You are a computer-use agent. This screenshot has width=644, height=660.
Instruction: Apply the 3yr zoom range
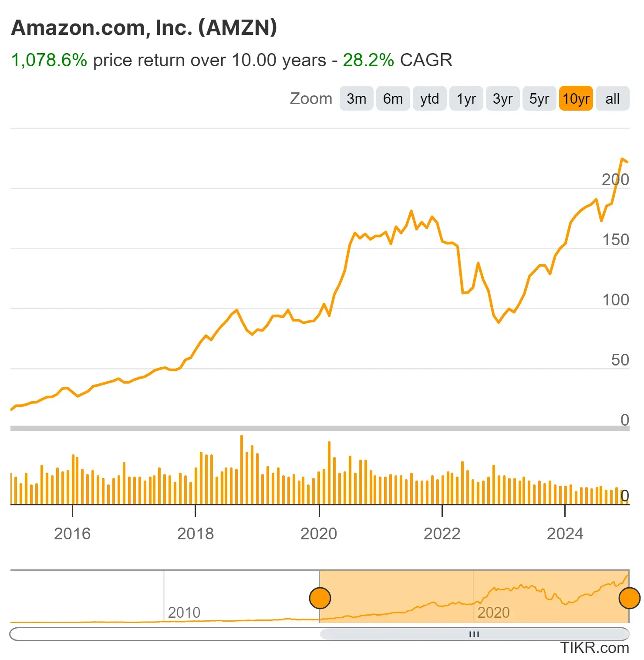[502, 99]
